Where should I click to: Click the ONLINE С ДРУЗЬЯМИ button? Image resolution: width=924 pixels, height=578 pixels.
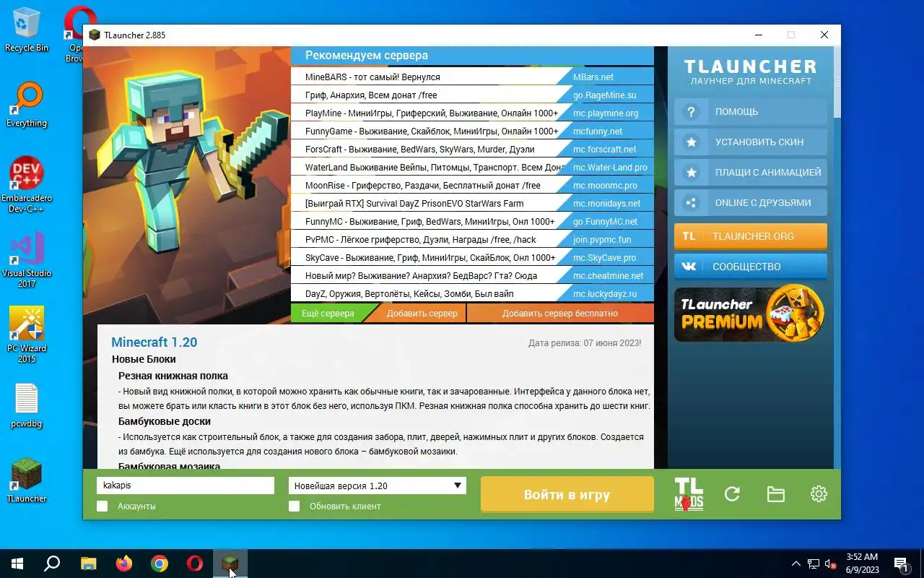pos(751,203)
